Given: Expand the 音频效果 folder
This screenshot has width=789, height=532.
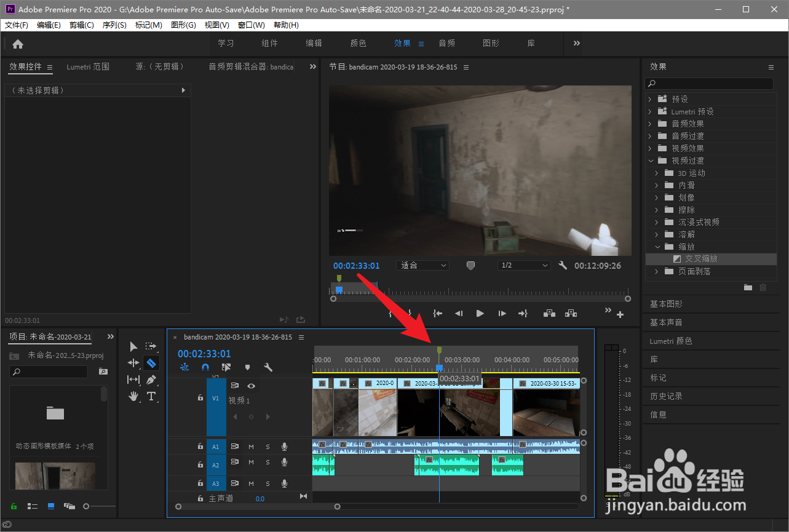Looking at the screenshot, I should [x=650, y=124].
